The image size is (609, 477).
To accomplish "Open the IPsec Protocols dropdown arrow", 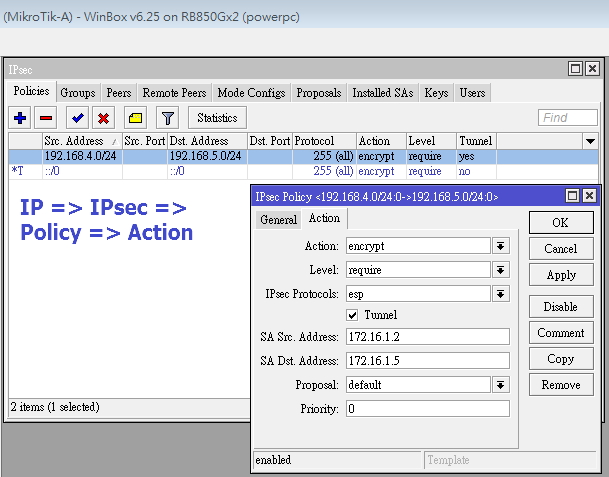I will [x=501, y=294].
